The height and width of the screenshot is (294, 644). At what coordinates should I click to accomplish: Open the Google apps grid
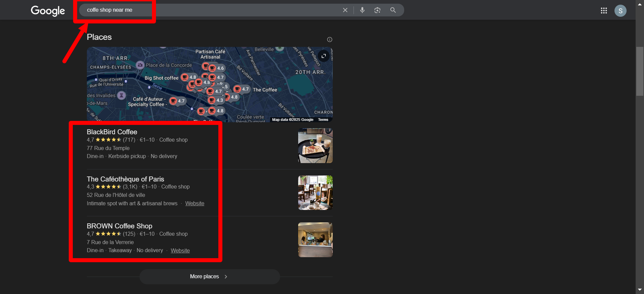click(x=604, y=11)
